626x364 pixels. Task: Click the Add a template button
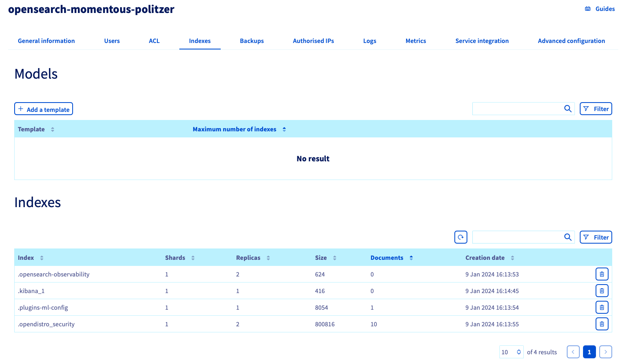(x=43, y=109)
